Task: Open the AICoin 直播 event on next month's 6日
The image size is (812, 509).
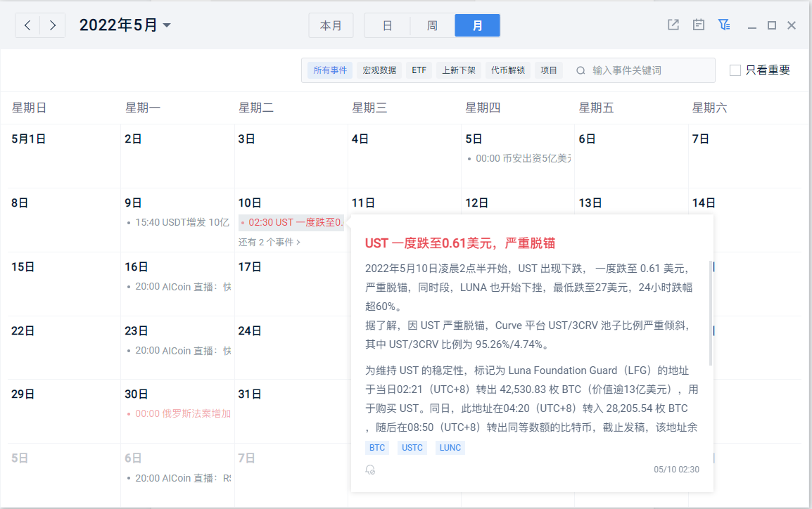Action: pyautogui.click(x=178, y=479)
